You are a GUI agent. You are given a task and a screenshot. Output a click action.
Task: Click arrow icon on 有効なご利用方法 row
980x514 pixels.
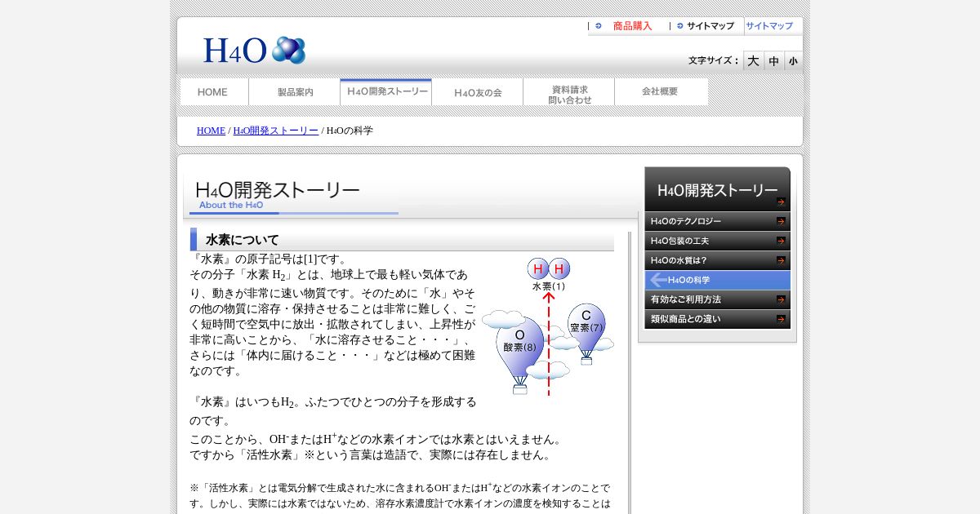click(781, 299)
